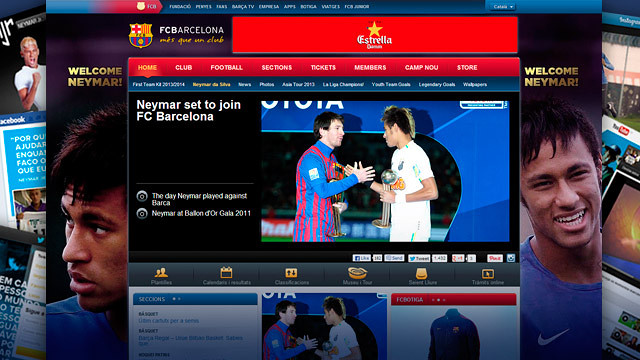Click EMPRESA in the top bar
The image size is (640, 360).
[269, 7]
